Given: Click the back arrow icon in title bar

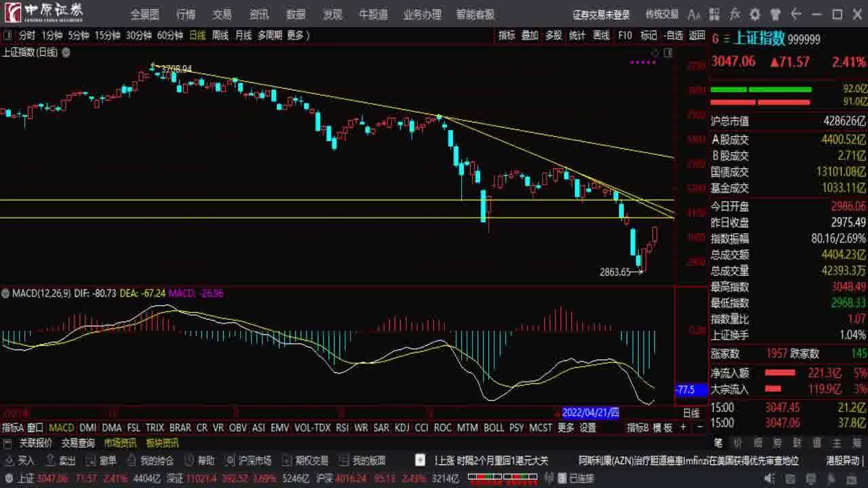Looking at the screenshot, I should [x=797, y=14].
